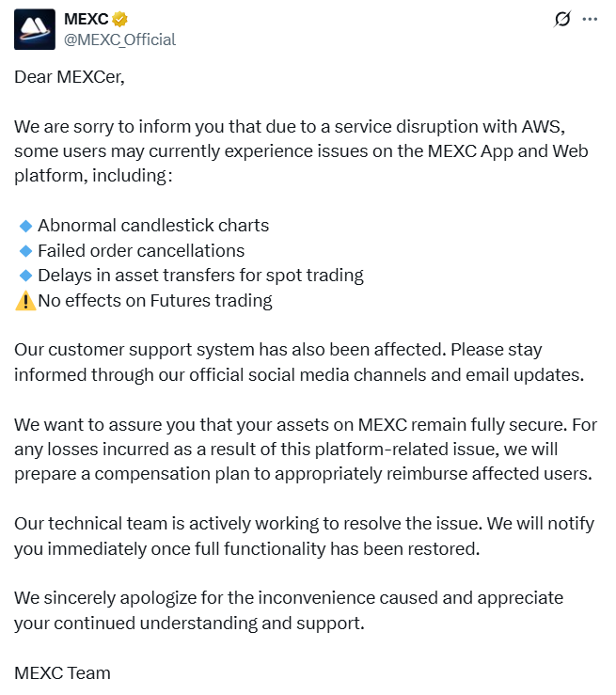This screenshot has width=616, height=695.
Task: Open the @MEXC_Official handle link
Action: click(119, 39)
